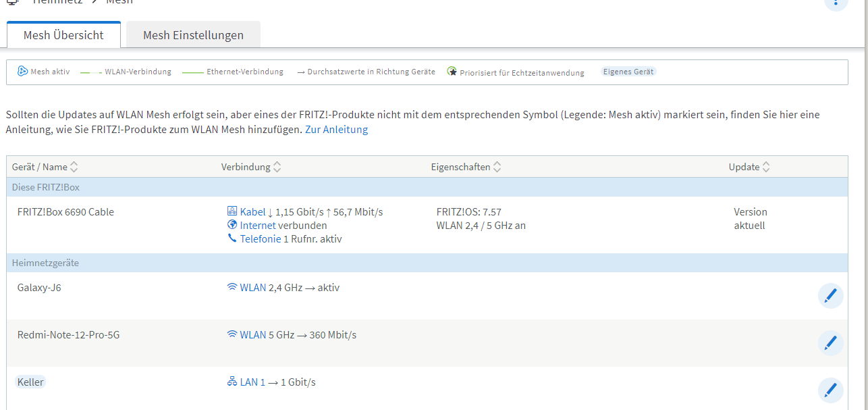This screenshot has height=410, width=868.
Task: Click the Diese FRITZ!Box section header
Action: pyautogui.click(x=427, y=187)
